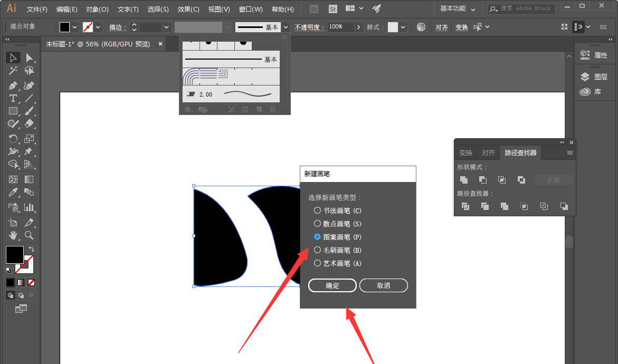Select the Type tool
This screenshot has height=364, width=618.
(13, 99)
